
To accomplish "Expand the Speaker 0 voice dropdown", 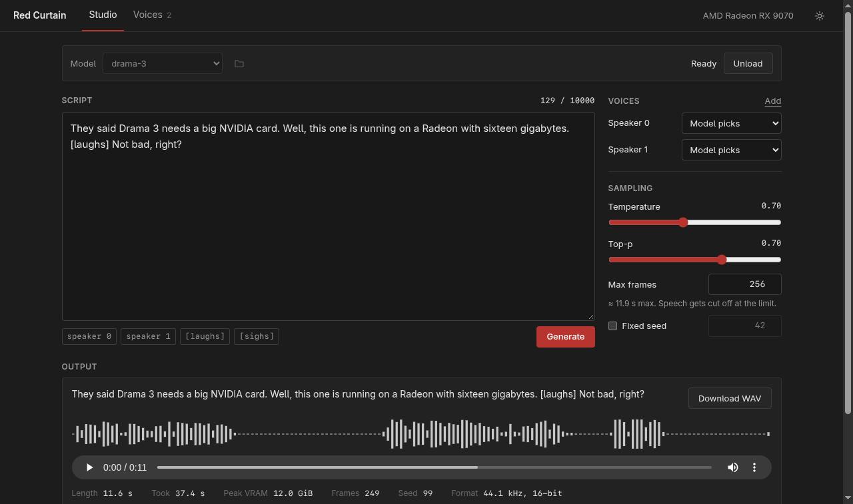I will pyautogui.click(x=731, y=123).
